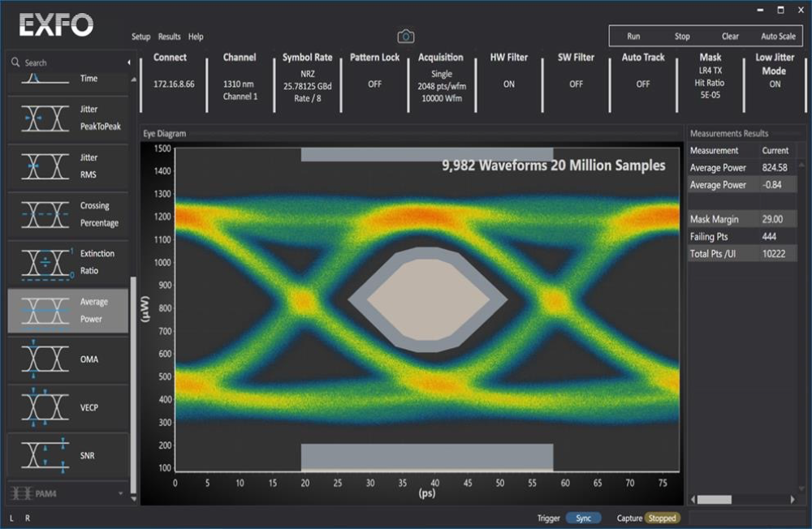812x529 pixels.
Task: Open the Symbol Rate settings
Action: pyautogui.click(x=307, y=78)
